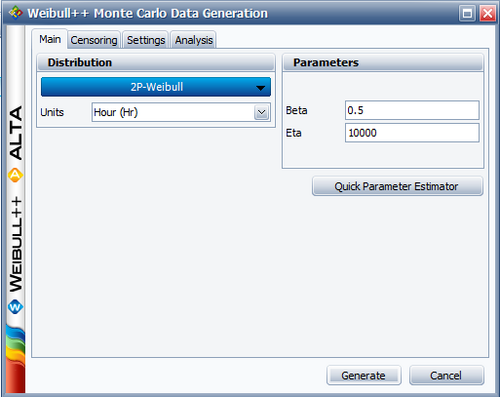Click the colorful wave graphic in sidebar
Viewport: 500px width, 397px height.
15,360
